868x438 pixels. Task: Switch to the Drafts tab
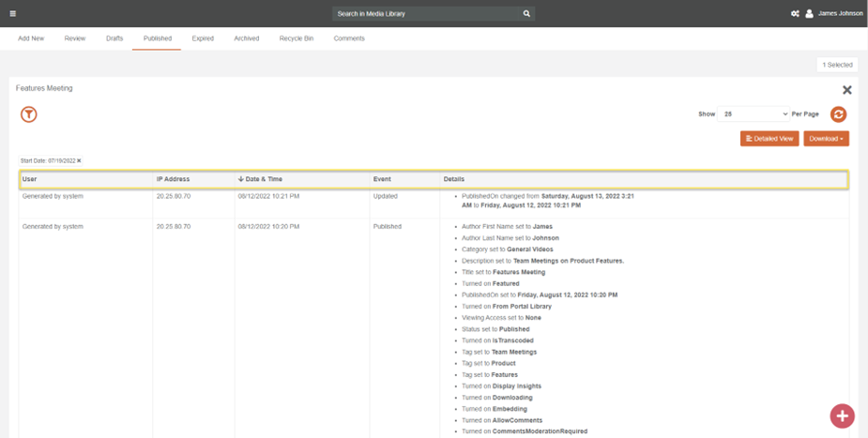click(x=114, y=38)
